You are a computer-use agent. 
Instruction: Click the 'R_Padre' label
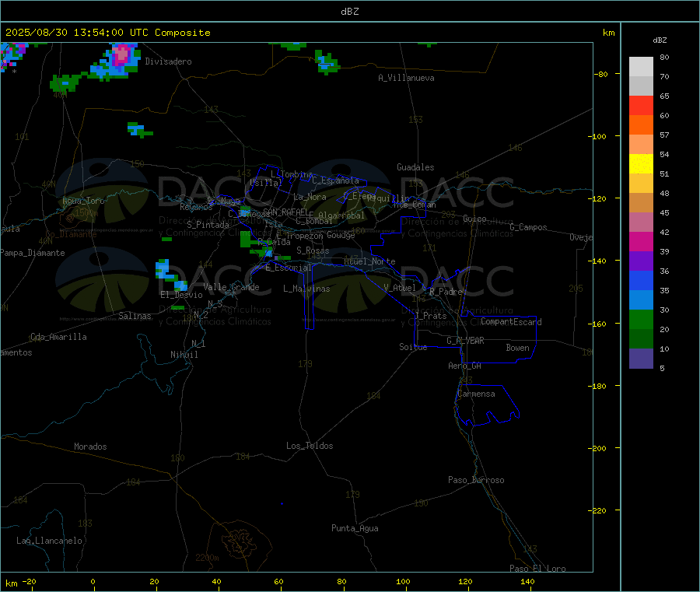click(x=446, y=292)
